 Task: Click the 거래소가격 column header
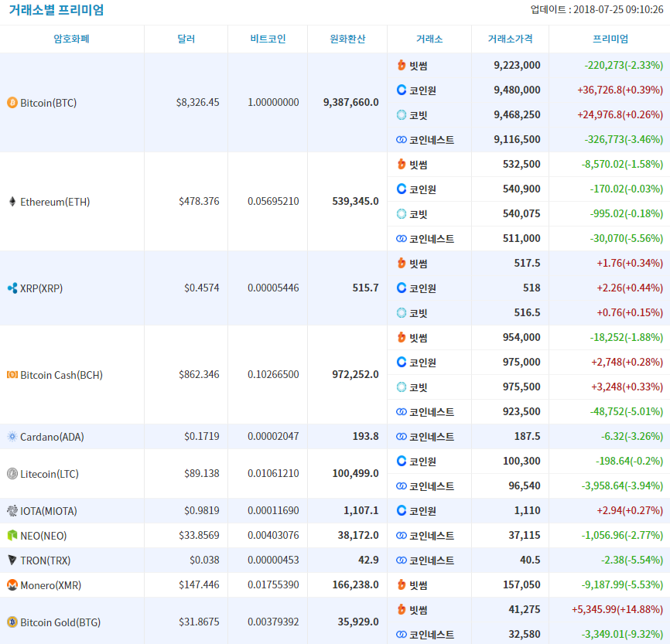coord(510,39)
